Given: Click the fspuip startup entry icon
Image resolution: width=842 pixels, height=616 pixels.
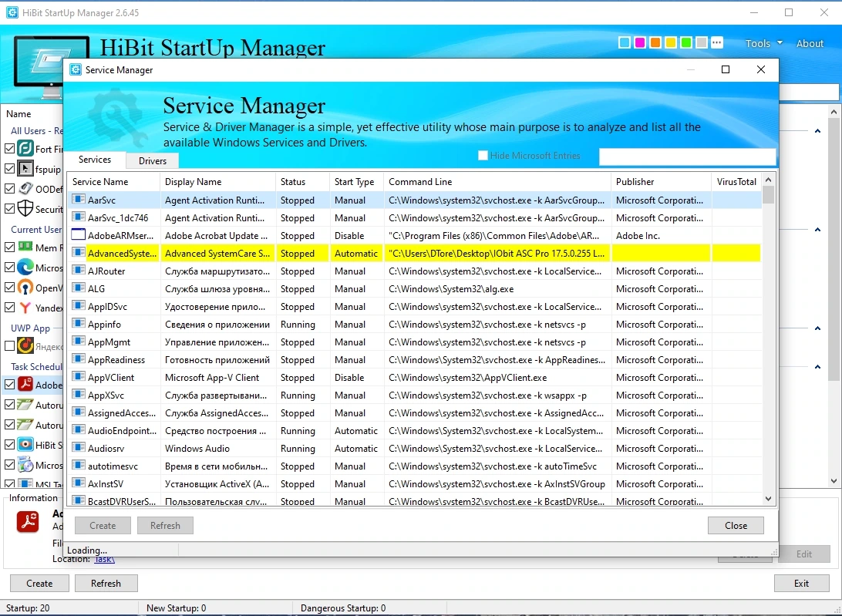Looking at the screenshot, I should pyautogui.click(x=25, y=169).
